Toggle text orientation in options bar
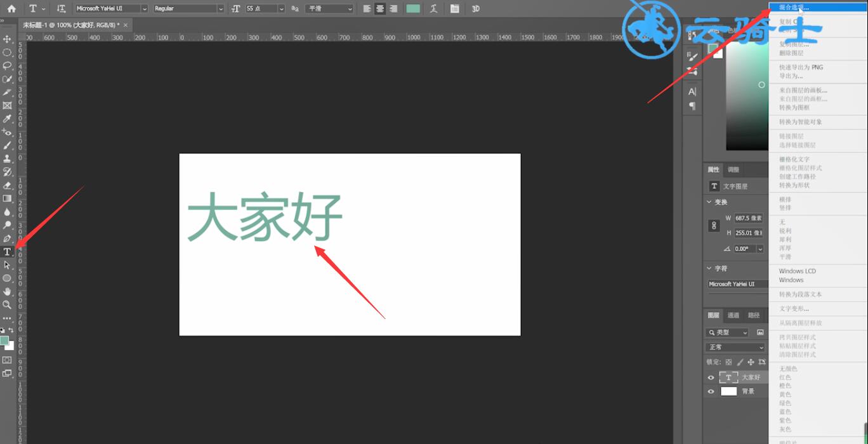 61,9
